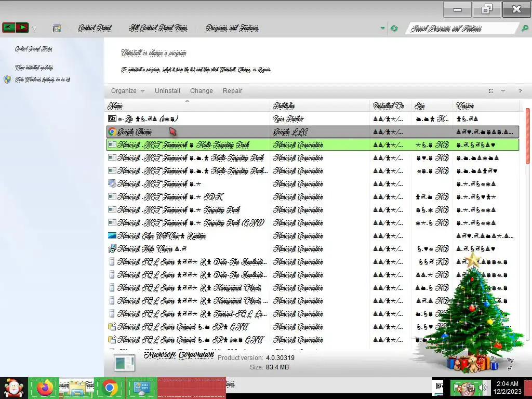Go forward using the Forward arrow button
532x399 pixels.
coord(22,28)
